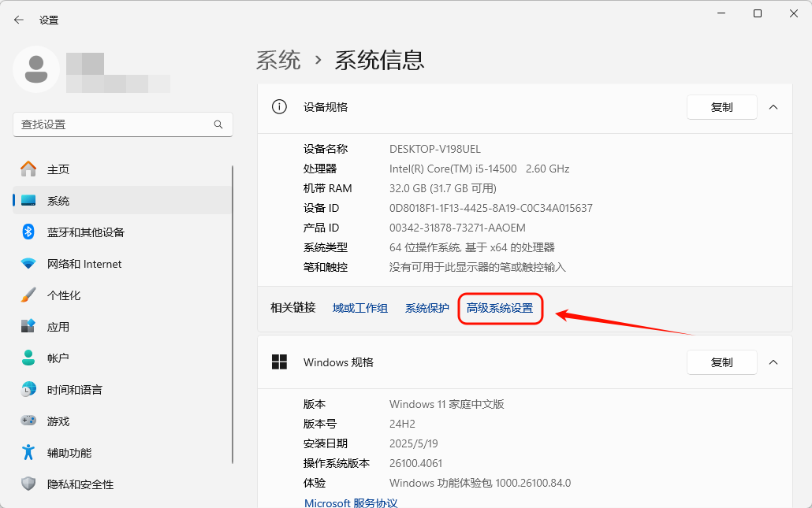Open 辅助功能 settings page
812x508 pixels.
click(122, 453)
